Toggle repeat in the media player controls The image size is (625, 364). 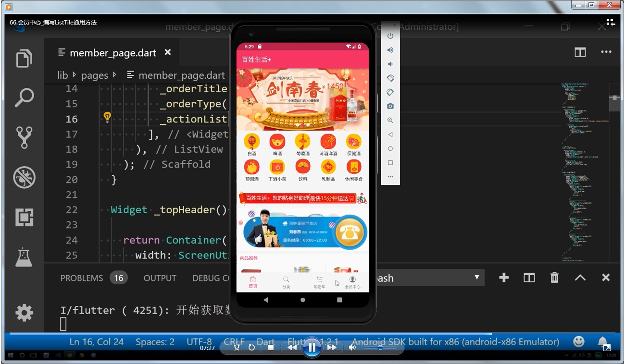pos(251,347)
